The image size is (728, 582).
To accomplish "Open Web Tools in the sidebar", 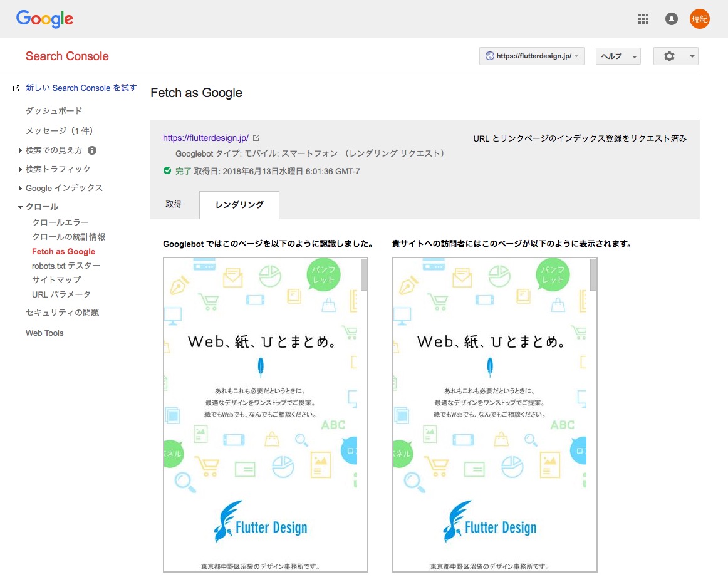I will click(x=44, y=333).
